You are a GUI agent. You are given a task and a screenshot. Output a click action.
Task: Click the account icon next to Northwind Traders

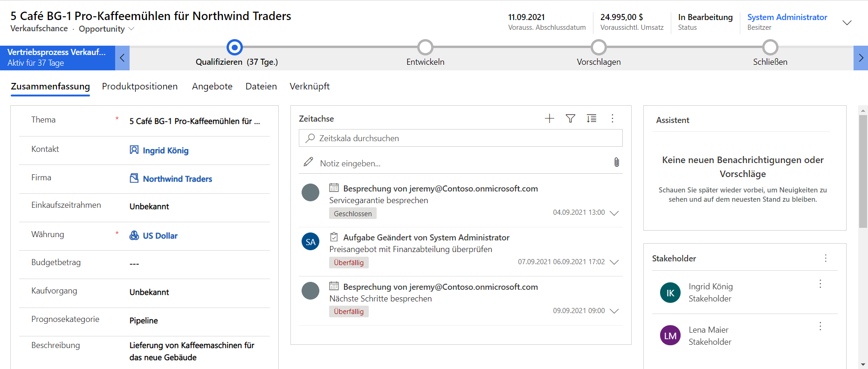pos(134,178)
